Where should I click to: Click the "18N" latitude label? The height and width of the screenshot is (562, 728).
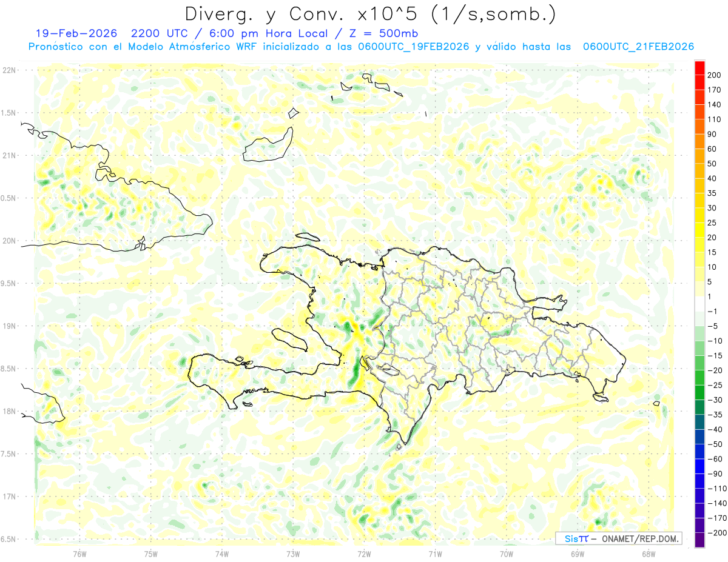(9, 411)
